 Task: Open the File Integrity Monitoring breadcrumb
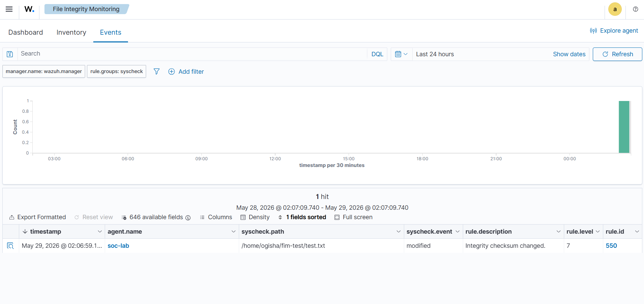pos(86,9)
